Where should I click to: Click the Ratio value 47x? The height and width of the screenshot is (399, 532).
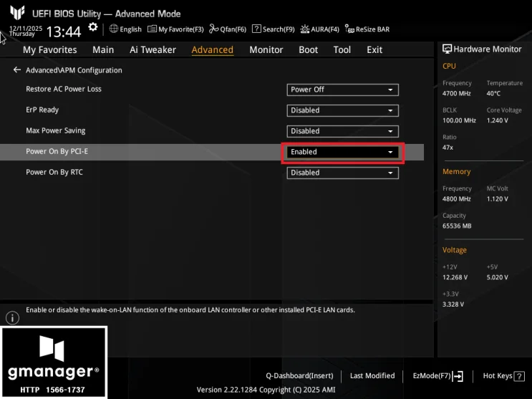click(x=448, y=148)
